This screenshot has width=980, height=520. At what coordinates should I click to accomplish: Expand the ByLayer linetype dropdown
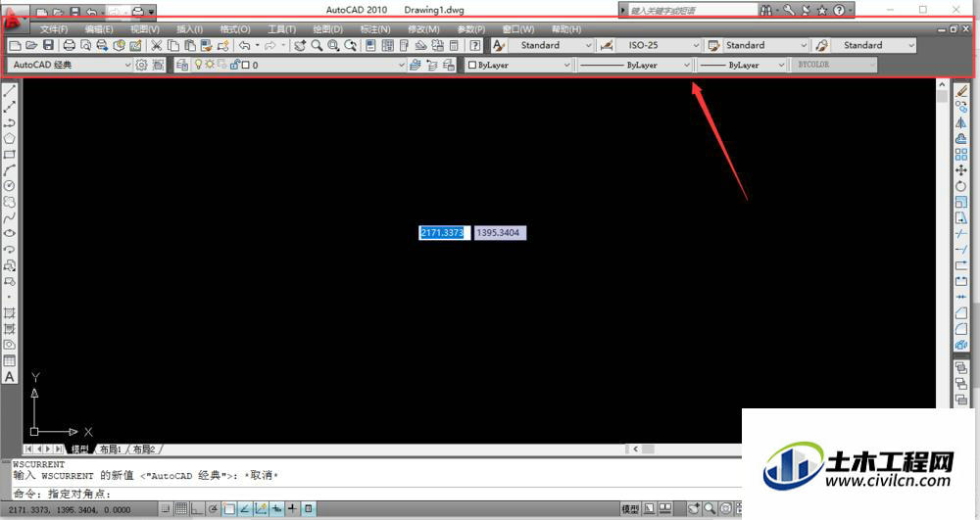tap(686, 65)
